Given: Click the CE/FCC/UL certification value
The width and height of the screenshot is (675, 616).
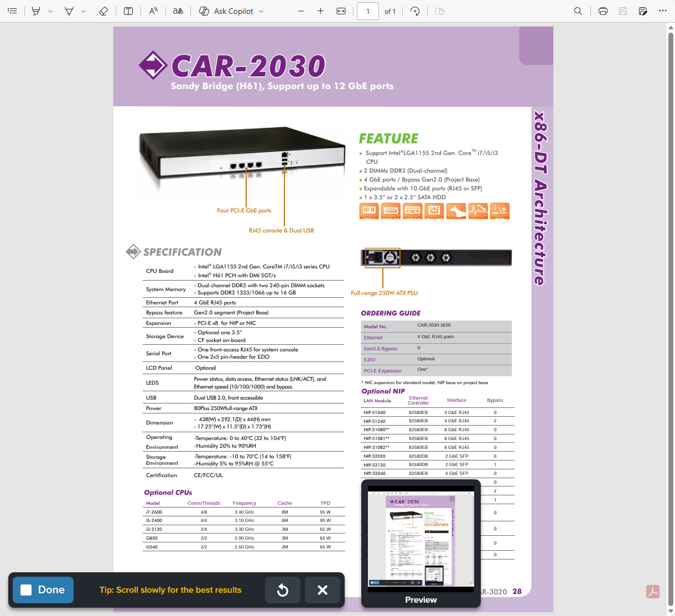Looking at the screenshot, I should tap(208, 475).
